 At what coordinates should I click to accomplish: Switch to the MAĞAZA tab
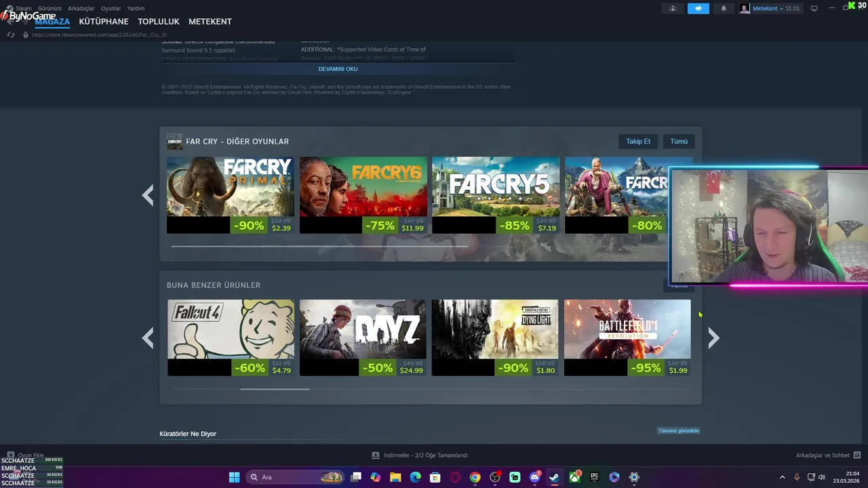52,22
